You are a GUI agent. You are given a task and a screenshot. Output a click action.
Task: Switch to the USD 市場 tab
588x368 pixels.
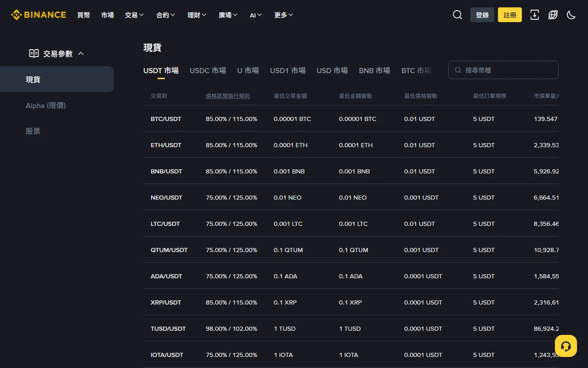(332, 70)
